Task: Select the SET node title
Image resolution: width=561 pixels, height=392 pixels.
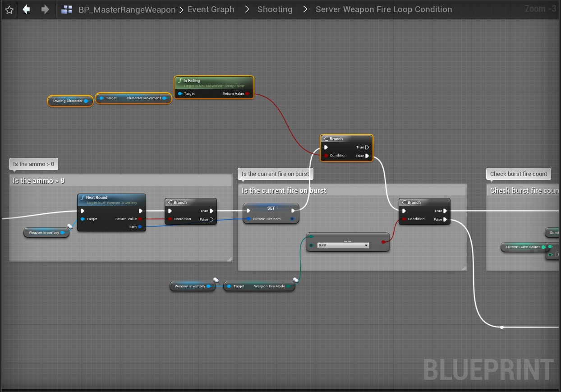Action: [271, 208]
